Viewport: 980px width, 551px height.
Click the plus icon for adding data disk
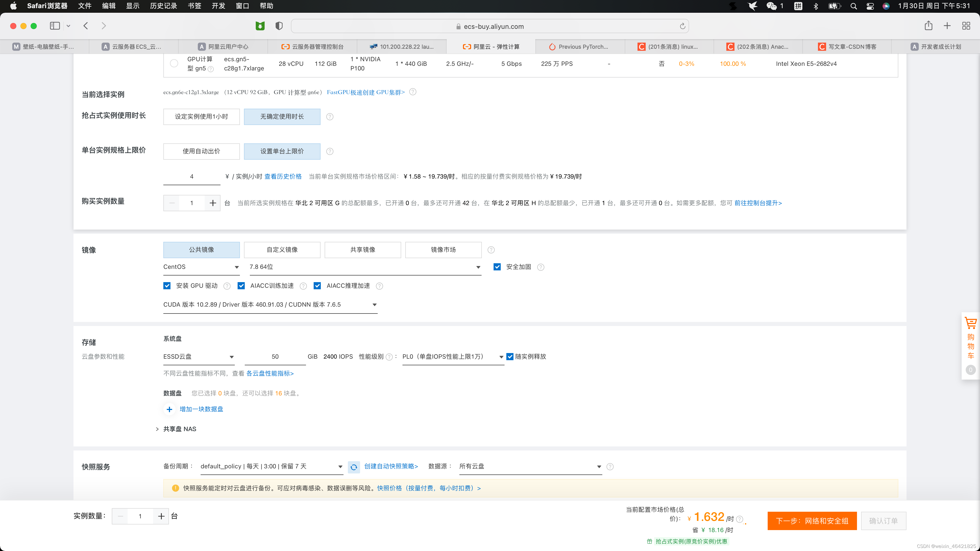coord(169,409)
